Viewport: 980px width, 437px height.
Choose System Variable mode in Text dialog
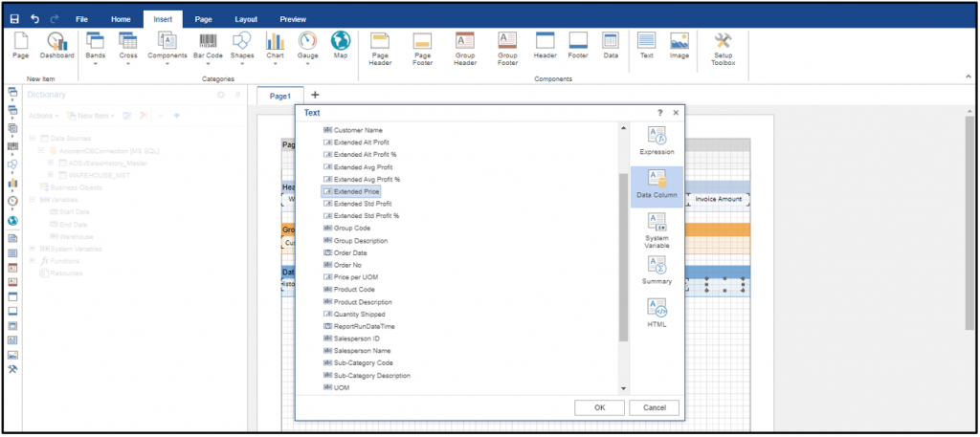point(657,231)
